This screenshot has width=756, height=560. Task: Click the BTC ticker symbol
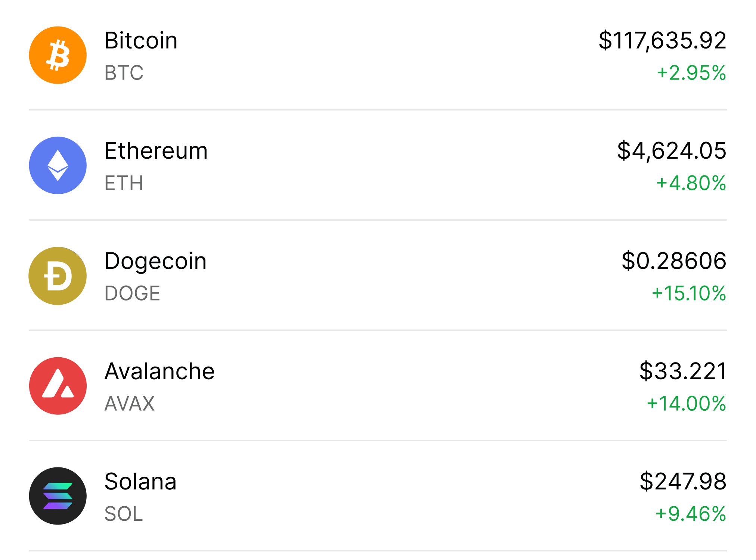124,73
